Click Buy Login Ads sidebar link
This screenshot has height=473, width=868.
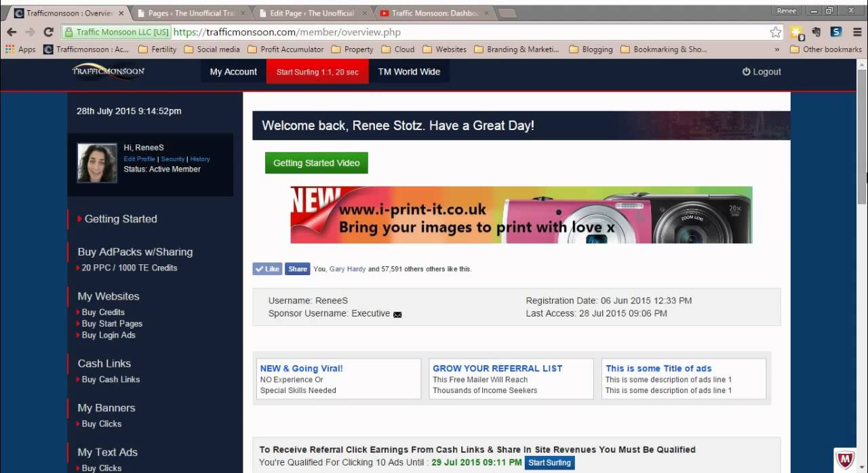(108, 335)
